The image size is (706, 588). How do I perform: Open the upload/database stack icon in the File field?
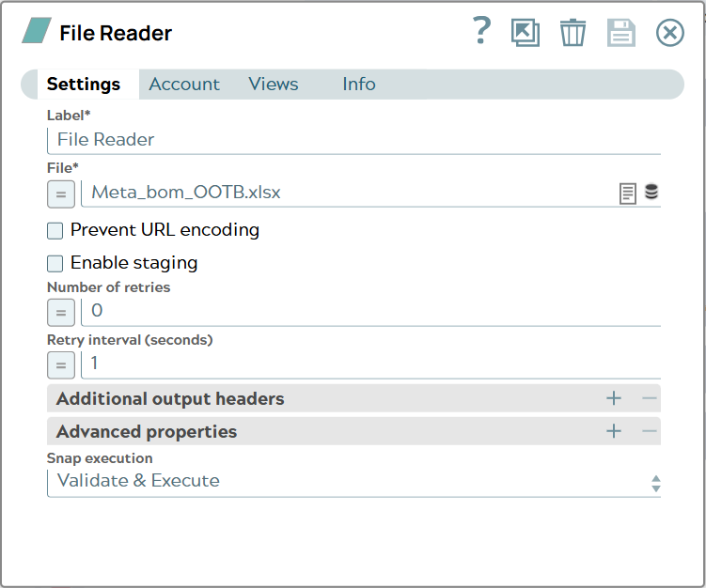(x=651, y=192)
